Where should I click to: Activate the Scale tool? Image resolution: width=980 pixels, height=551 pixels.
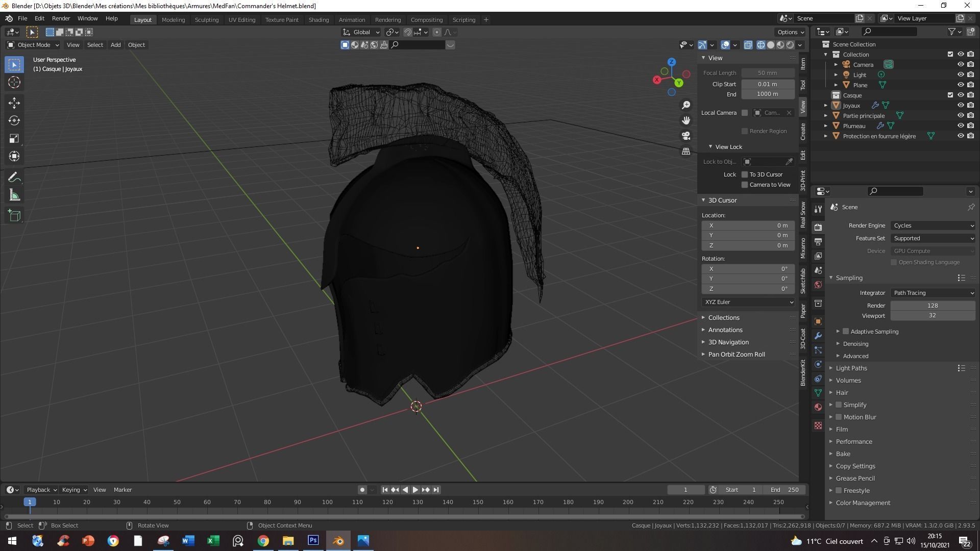tap(14, 138)
